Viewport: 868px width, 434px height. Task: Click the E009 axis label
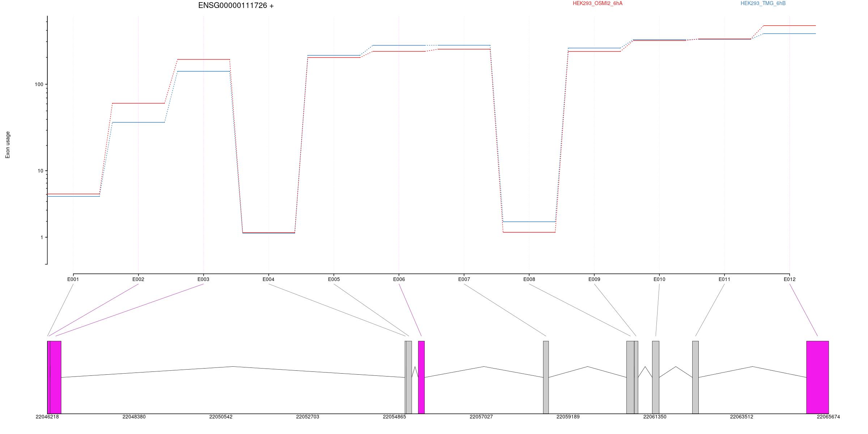[x=594, y=279]
